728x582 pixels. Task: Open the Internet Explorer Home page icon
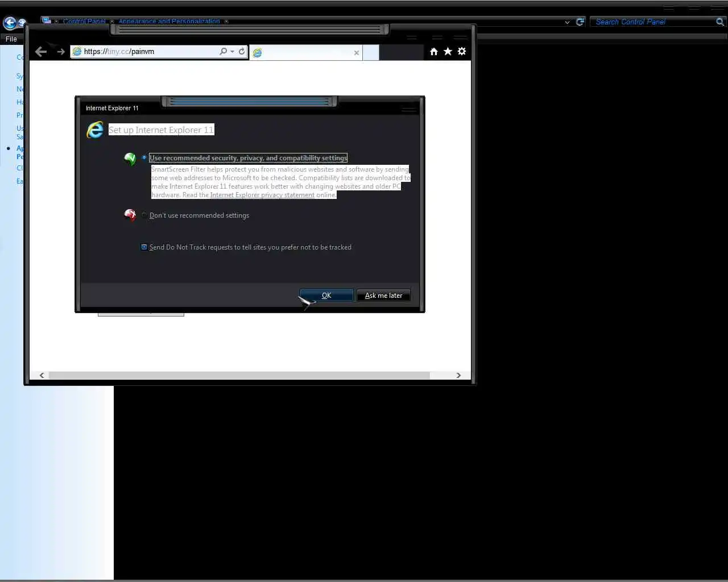point(434,52)
